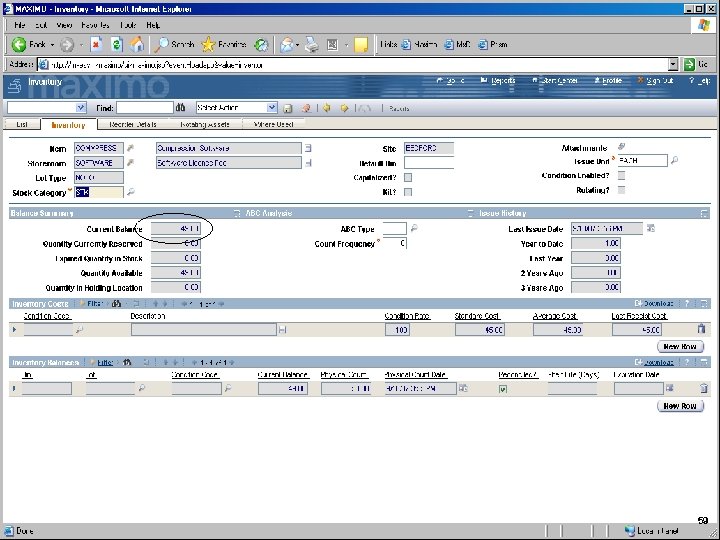
Task: Open the Inventory Costs Condition Code lookup
Action: click(x=79, y=329)
